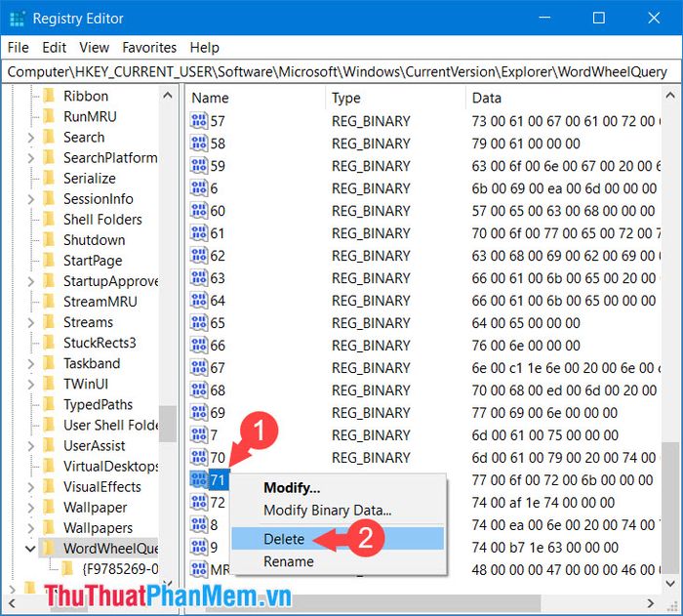The width and height of the screenshot is (683, 616).
Task: Click the binary value icon for entry 58
Action: click(x=199, y=143)
